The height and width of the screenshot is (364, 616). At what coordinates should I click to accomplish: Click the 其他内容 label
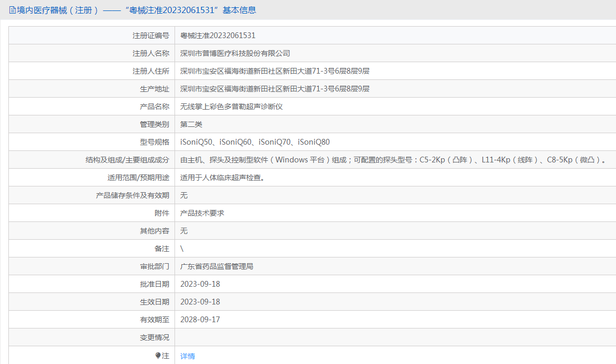point(155,231)
